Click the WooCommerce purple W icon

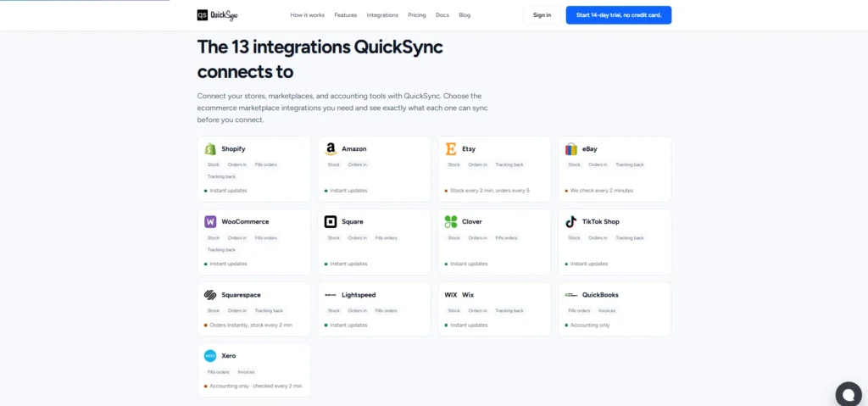(210, 221)
